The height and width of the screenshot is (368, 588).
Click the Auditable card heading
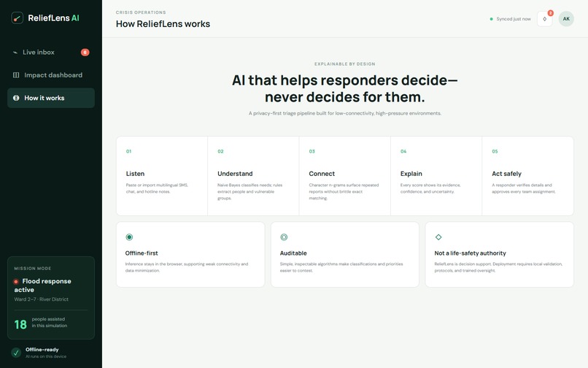pos(293,253)
